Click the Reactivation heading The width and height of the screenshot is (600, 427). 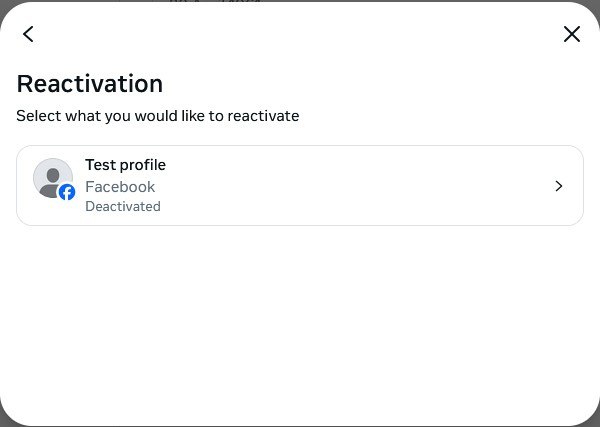(89, 83)
